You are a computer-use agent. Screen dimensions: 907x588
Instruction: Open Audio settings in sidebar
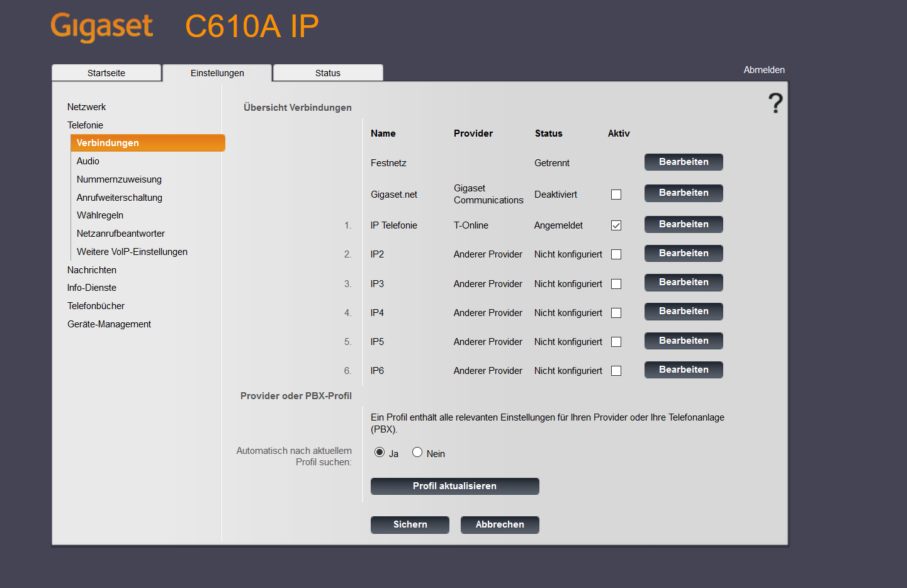click(x=88, y=161)
